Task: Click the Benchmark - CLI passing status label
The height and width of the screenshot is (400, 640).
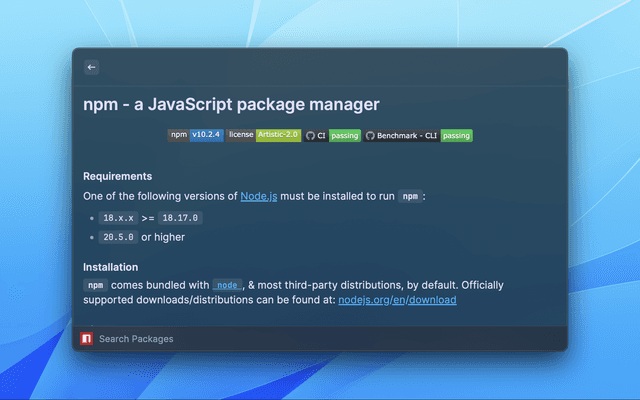Action: (x=456, y=135)
